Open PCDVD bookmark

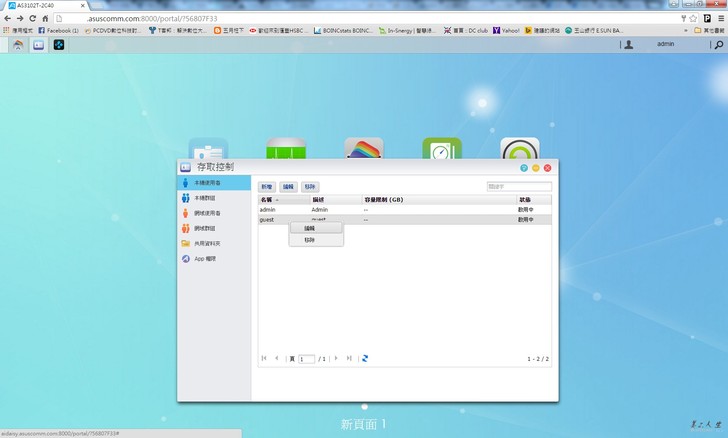(113, 30)
